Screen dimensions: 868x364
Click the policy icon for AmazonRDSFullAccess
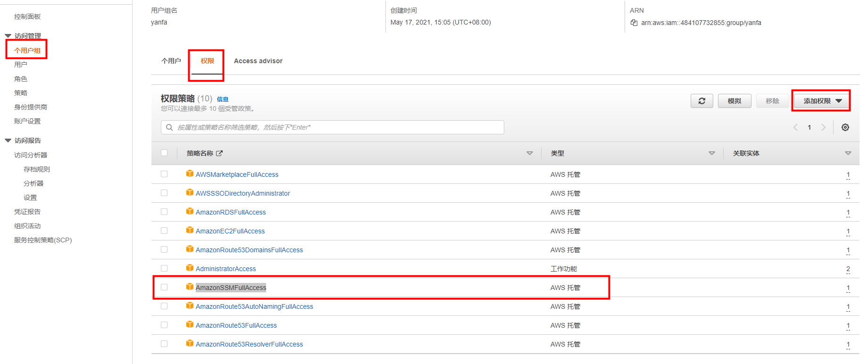click(190, 211)
